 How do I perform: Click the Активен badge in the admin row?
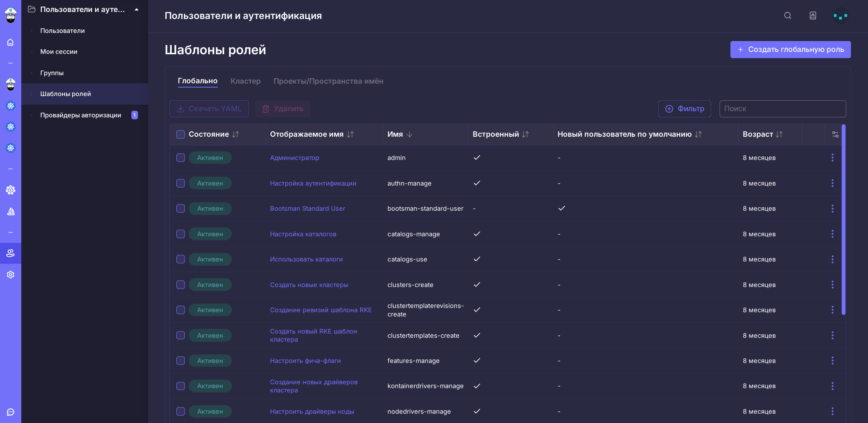[210, 158]
